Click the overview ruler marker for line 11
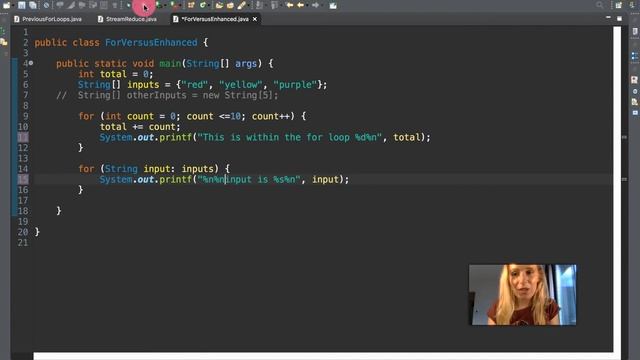The height and width of the screenshot is (360, 640). pos(624,138)
